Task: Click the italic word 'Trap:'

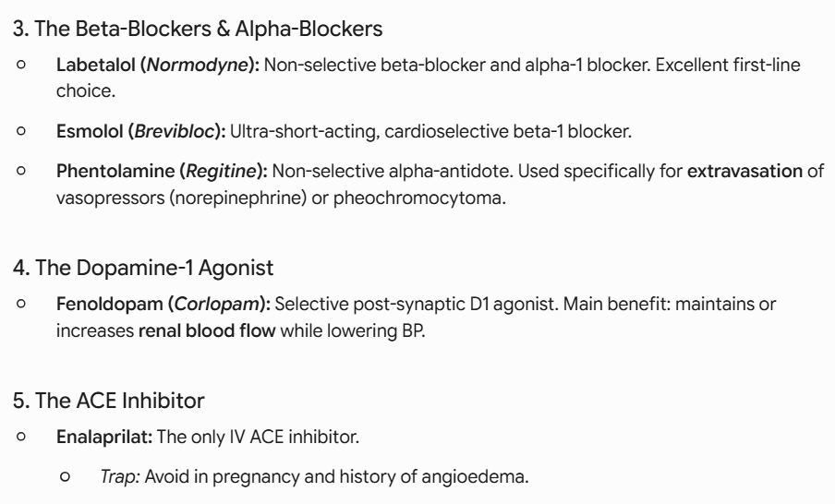Action: (x=120, y=476)
